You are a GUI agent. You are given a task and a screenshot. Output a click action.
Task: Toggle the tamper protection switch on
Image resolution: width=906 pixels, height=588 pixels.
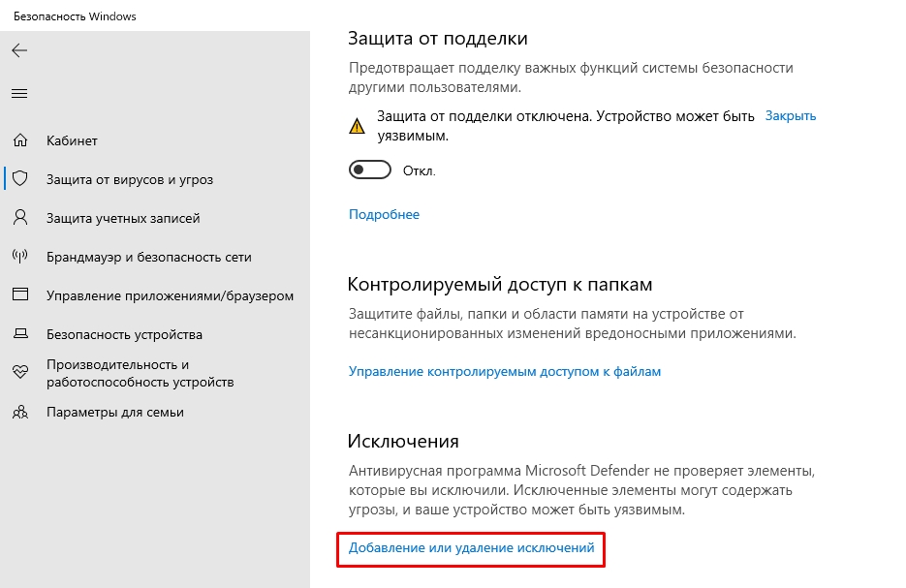pos(369,170)
